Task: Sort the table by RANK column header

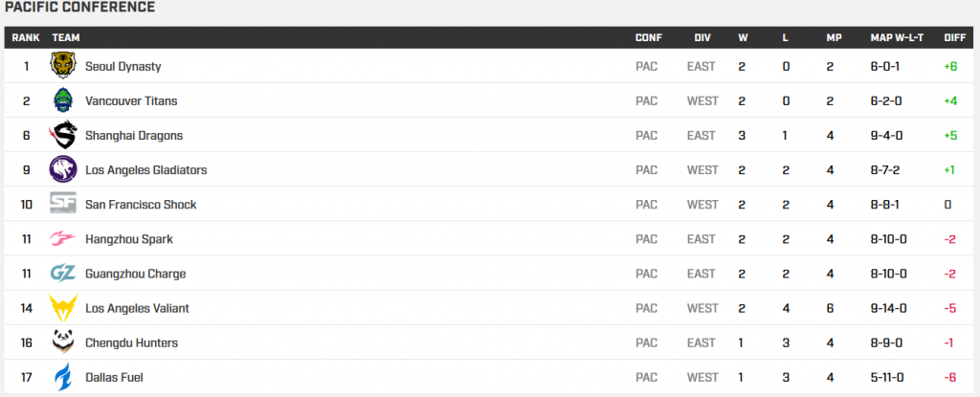Action: pyautogui.click(x=26, y=37)
